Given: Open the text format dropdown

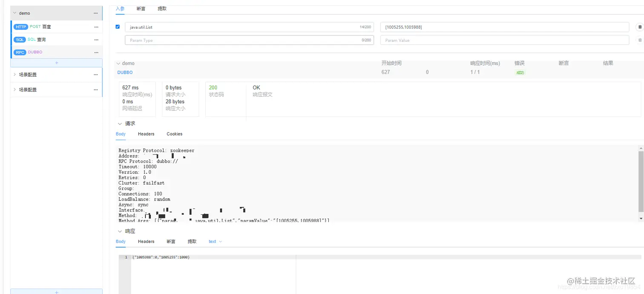Looking at the screenshot, I should click(215, 242).
